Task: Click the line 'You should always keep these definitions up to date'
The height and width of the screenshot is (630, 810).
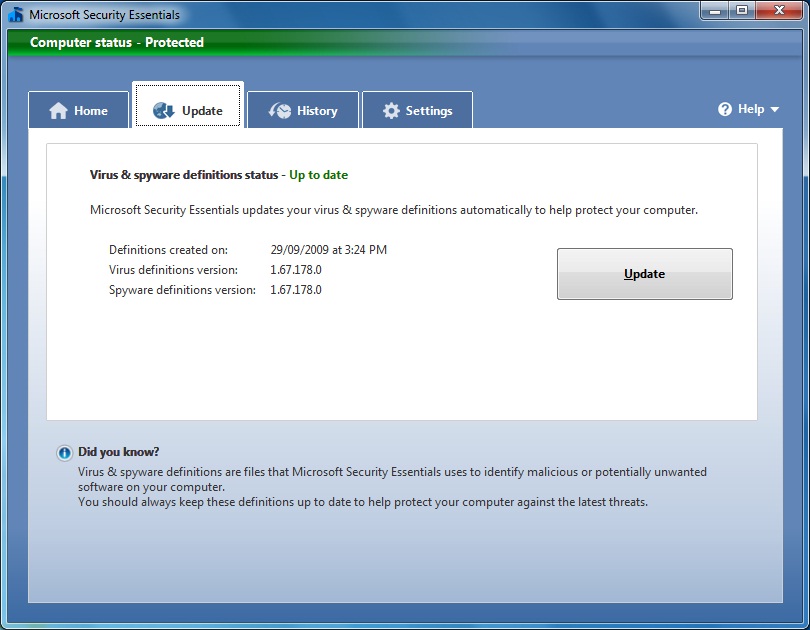Action: coord(363,502)
